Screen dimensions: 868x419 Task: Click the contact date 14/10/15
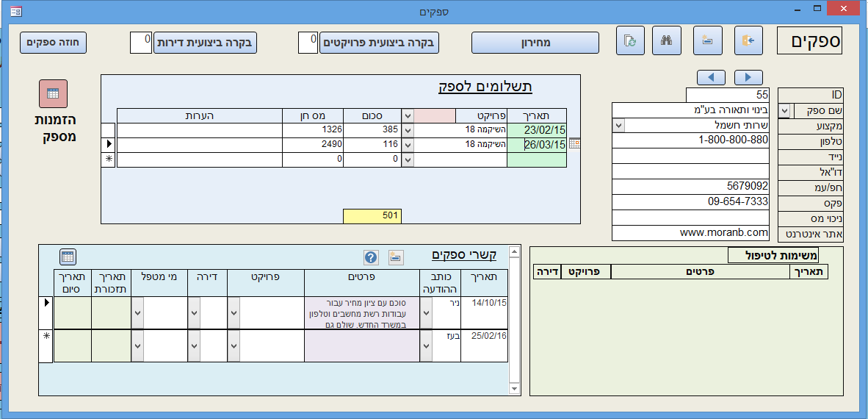pyautogui.click(x=485, y=313)
